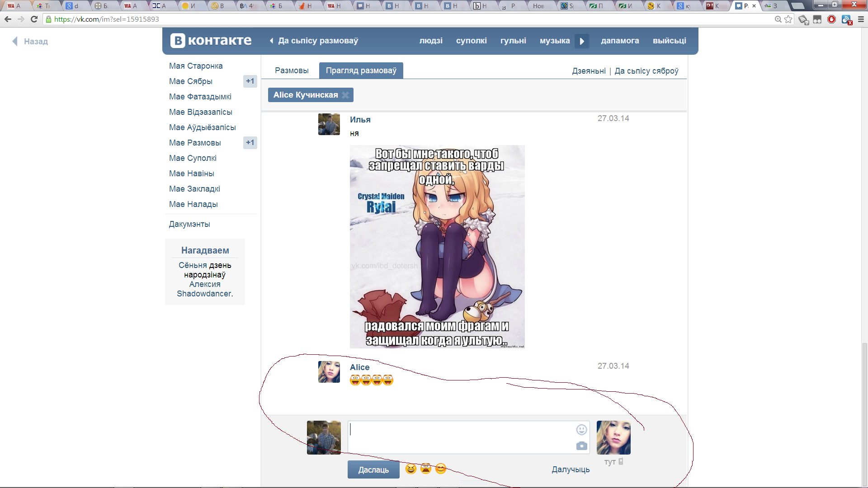Insert the angry face emoji

tap(425, 469)
